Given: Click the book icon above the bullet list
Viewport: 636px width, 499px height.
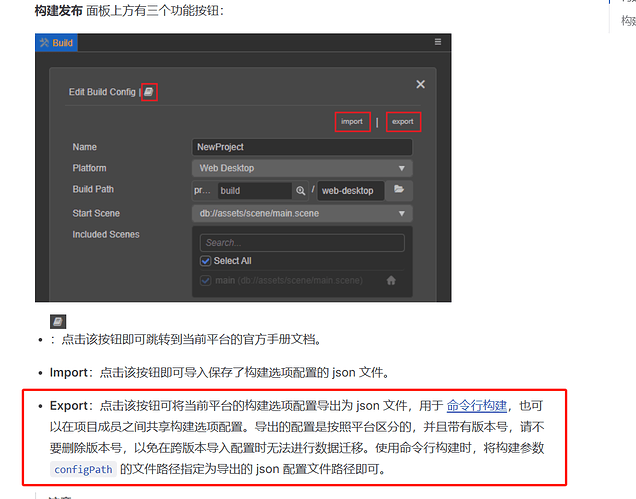Looking at the screenshot, I should tap(58, 322).
